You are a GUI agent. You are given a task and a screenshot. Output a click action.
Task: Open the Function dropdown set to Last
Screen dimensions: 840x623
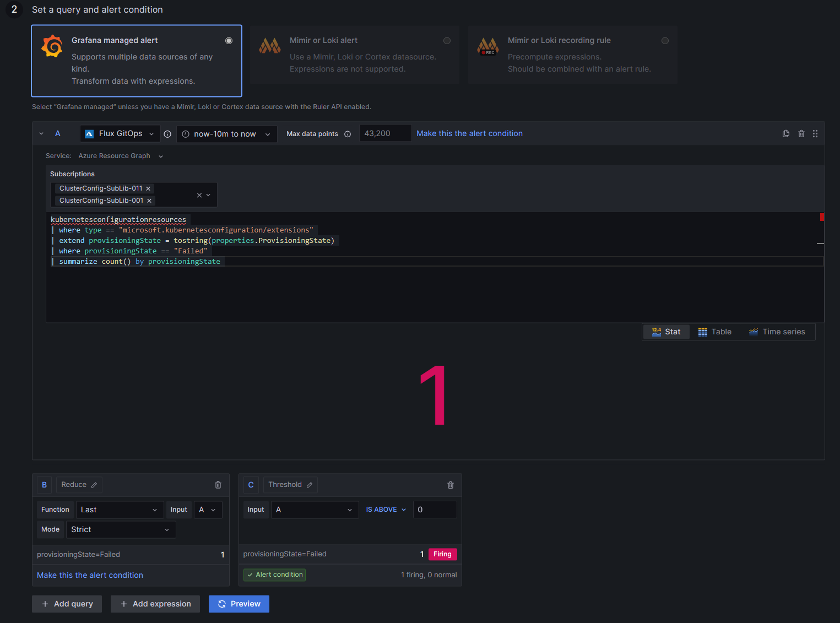point(120,510)
